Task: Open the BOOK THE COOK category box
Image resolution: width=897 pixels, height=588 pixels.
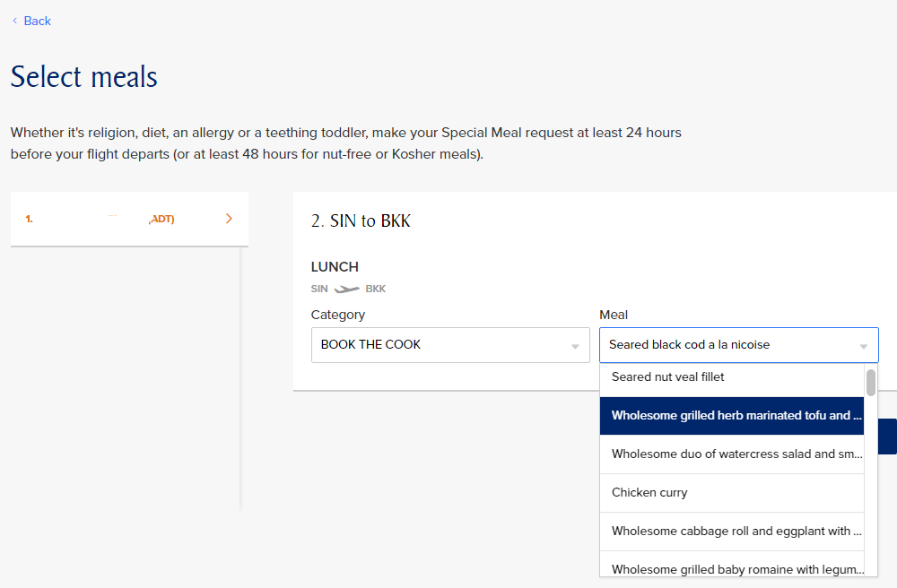Action: 450,344
